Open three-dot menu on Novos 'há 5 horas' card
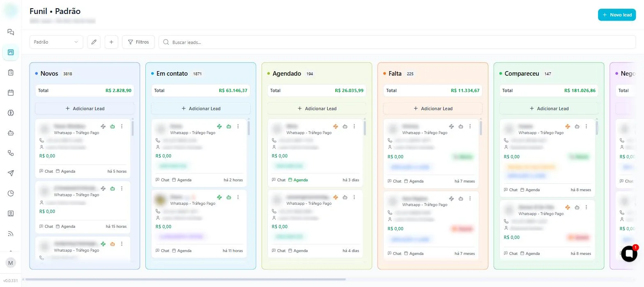The image size is (644, 287). tap(122, 126)
